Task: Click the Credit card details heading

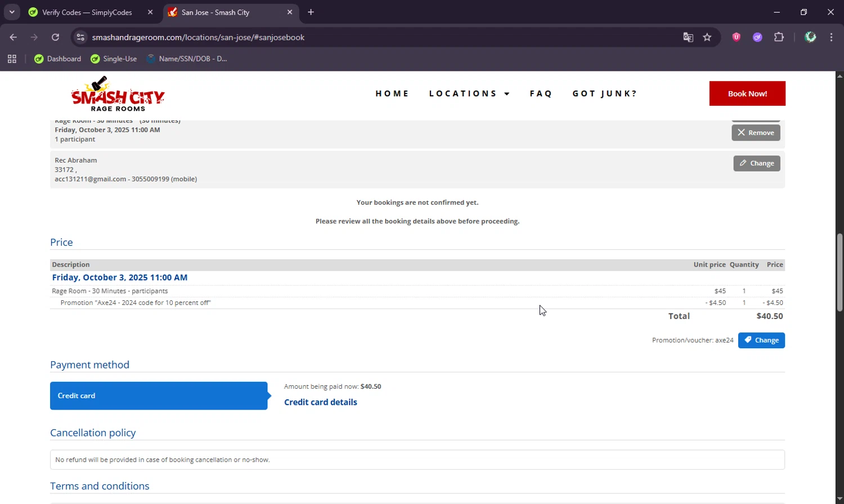Action: tap(321, 402)
